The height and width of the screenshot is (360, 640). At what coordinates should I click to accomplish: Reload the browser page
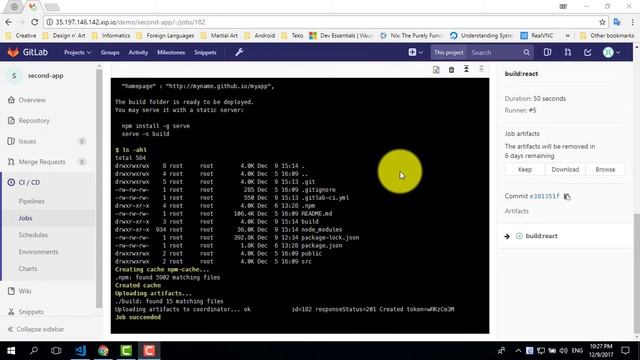click(35, 22)
